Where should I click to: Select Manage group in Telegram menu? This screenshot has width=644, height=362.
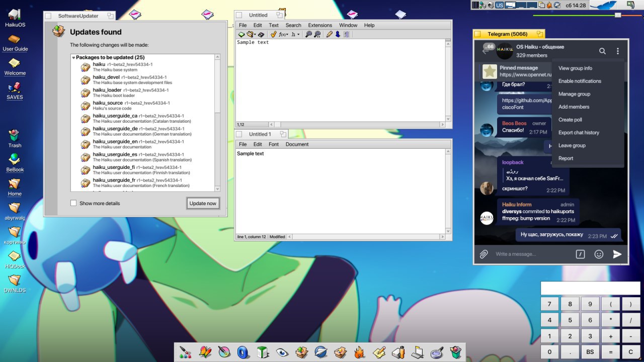588,94
